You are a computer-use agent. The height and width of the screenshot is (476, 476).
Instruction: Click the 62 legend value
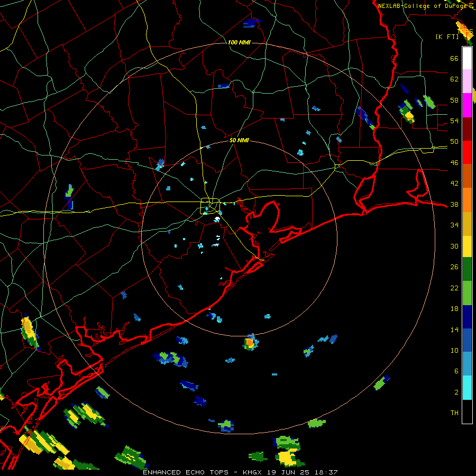click(454, 79)
